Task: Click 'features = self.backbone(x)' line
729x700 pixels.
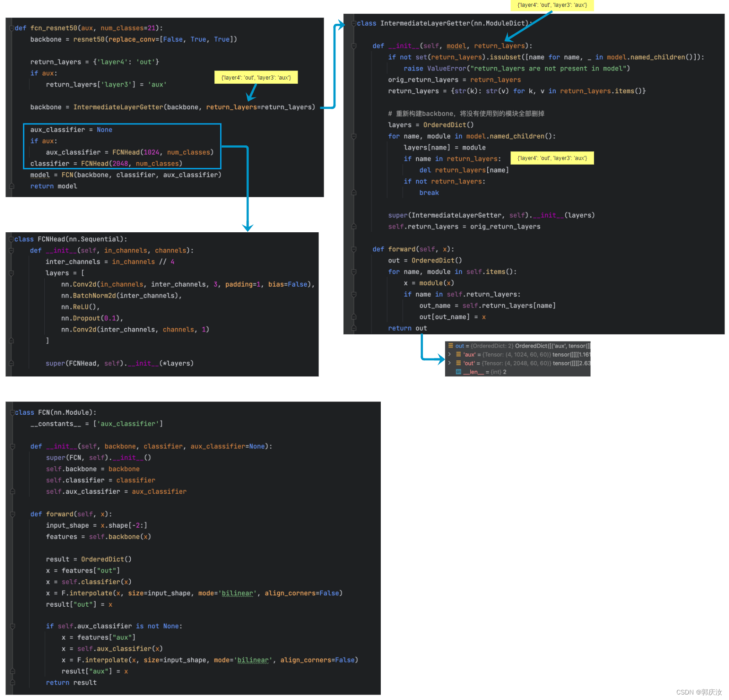Action: point(98,537)
